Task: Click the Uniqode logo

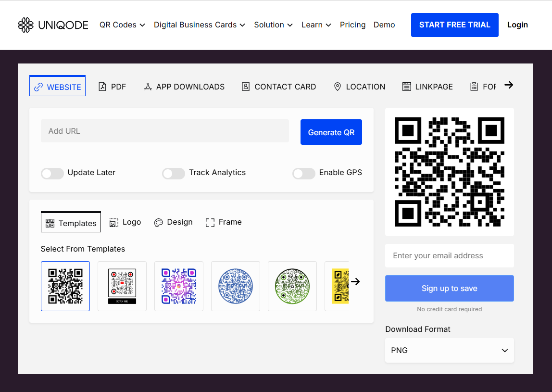Action: pos(53,25)
